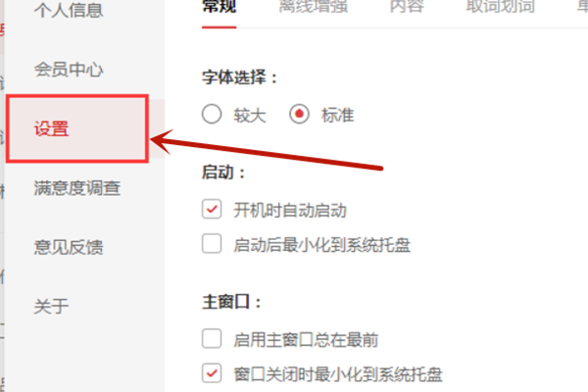588x392 pixels.
Task: Open the 关于 about entry
Action: click(x=51, y=306)
